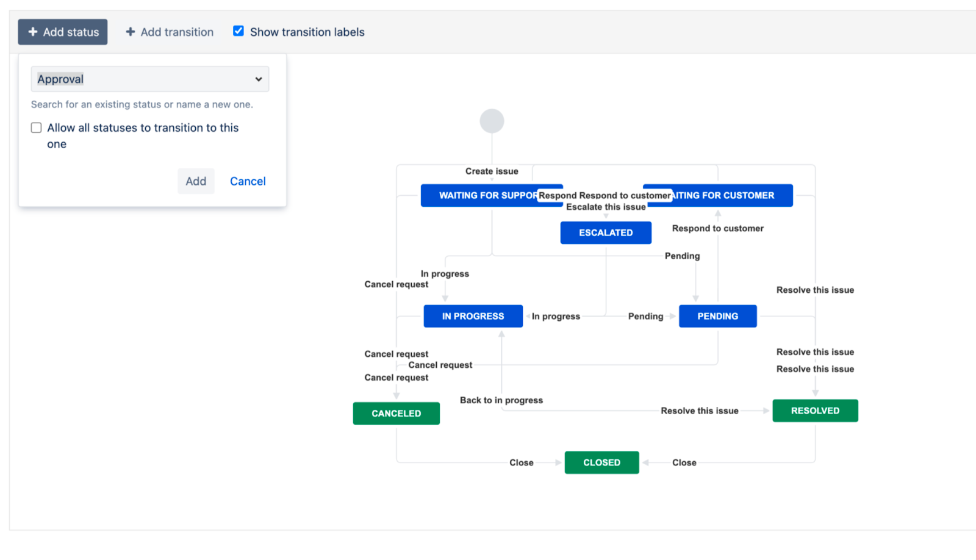976x560 pixels.
Task: Click the Back to in progress transition label
Action: [501, 400]
